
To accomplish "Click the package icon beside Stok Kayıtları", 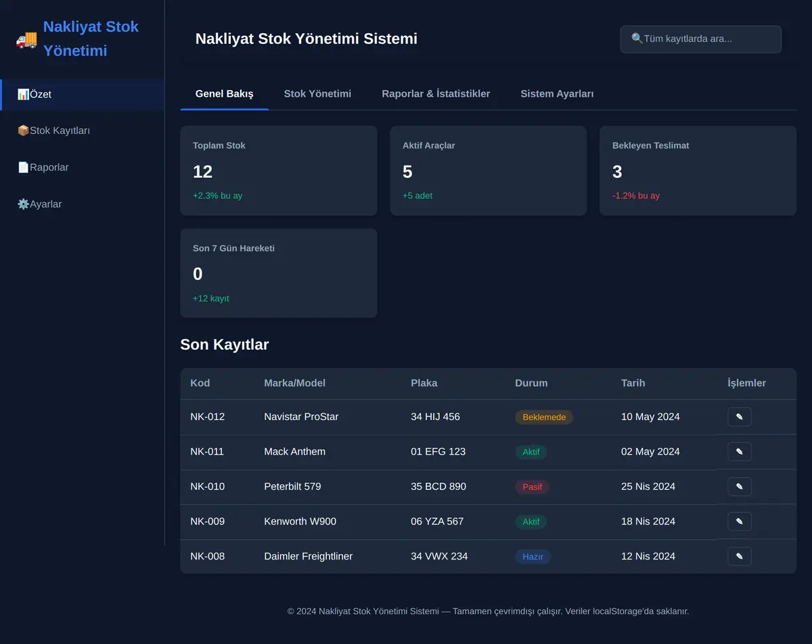I will (23, 131).
